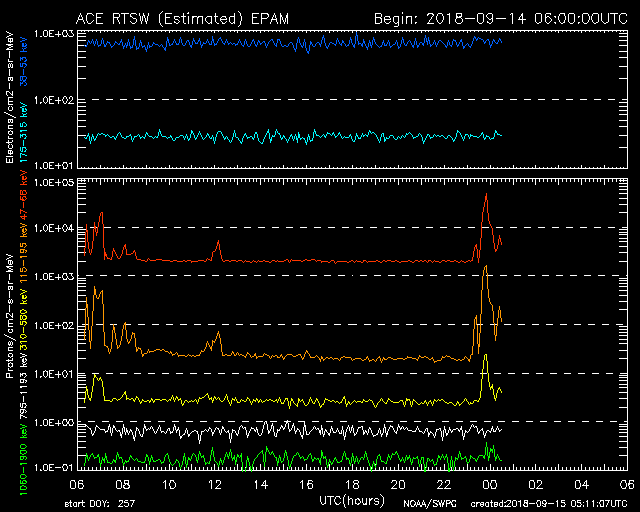Click the red proton trace peak near 00 UTC
The image size is (640, 512).
[x=486, y=195]
